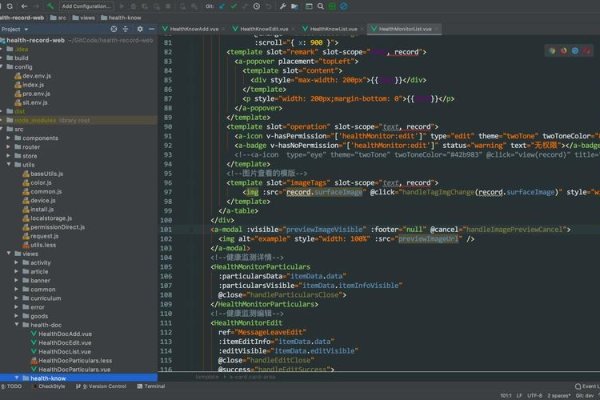This screenshot has width=600, height=400.
Task: Open the Version Control tool window
Action: pos(103,385)
